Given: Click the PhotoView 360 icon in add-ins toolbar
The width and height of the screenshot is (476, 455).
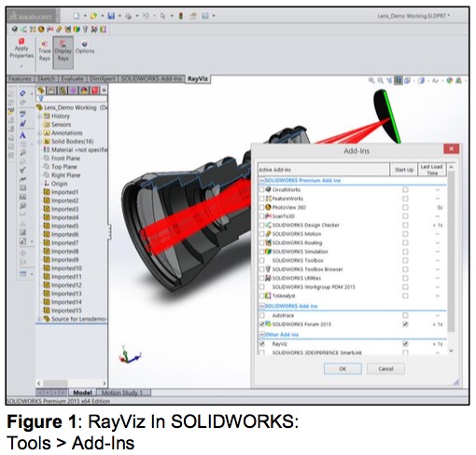Looking at the screenshot, I should click(x=41, y=30).
